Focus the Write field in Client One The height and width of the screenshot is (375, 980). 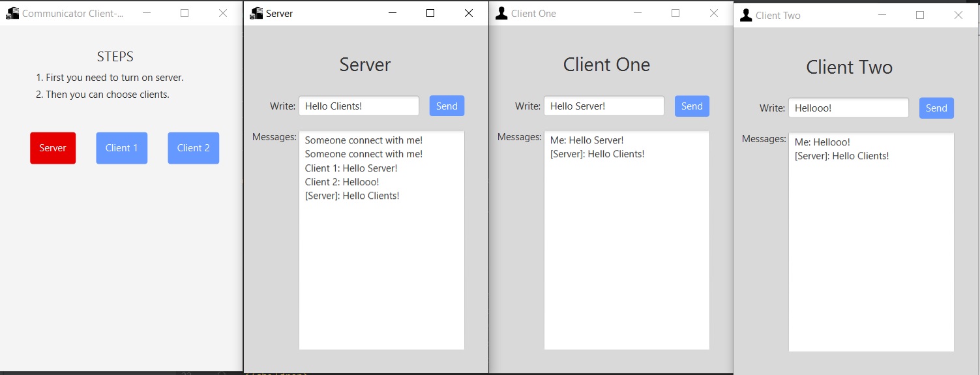[604, 106]
